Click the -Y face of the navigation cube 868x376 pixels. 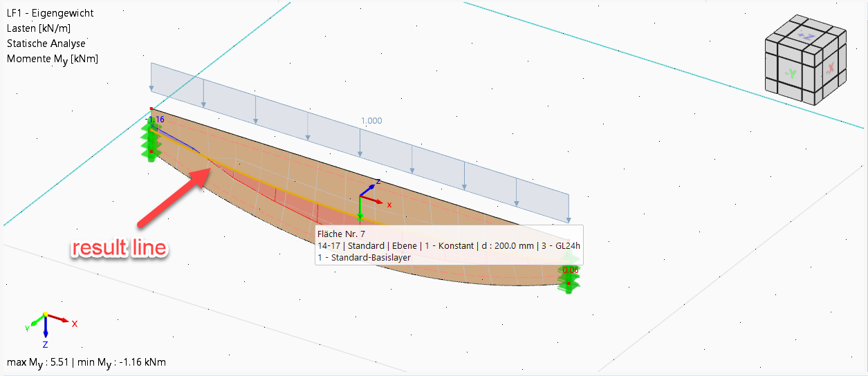792,73
